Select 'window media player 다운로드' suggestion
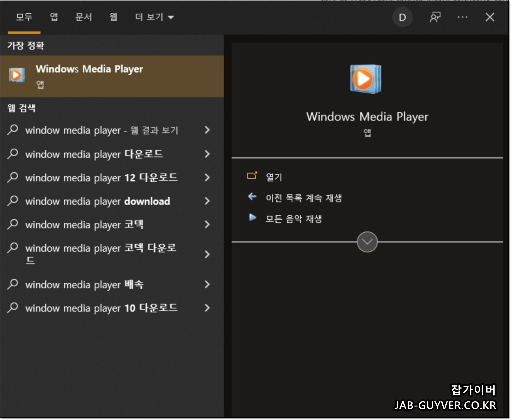Screen dimensions: 511x420 pyautogui.click(x=94, y=154)
